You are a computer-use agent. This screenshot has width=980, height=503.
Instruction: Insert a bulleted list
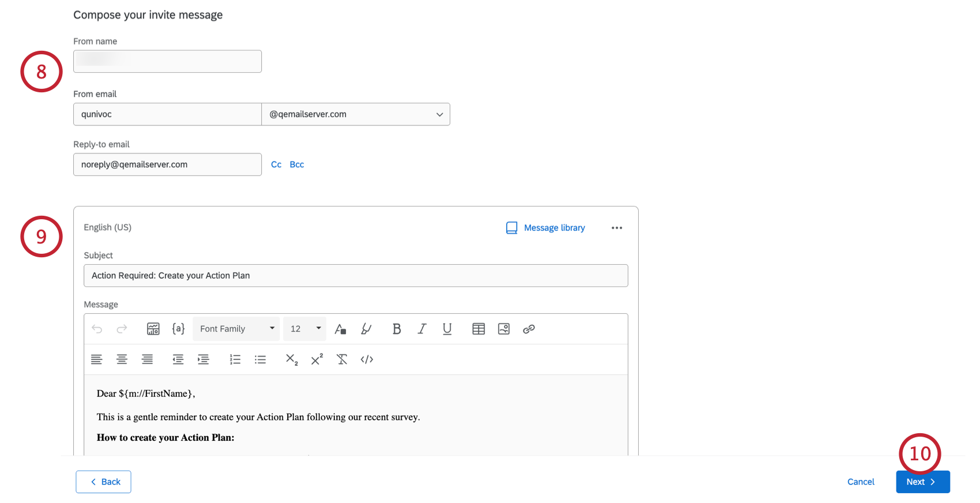261,359
